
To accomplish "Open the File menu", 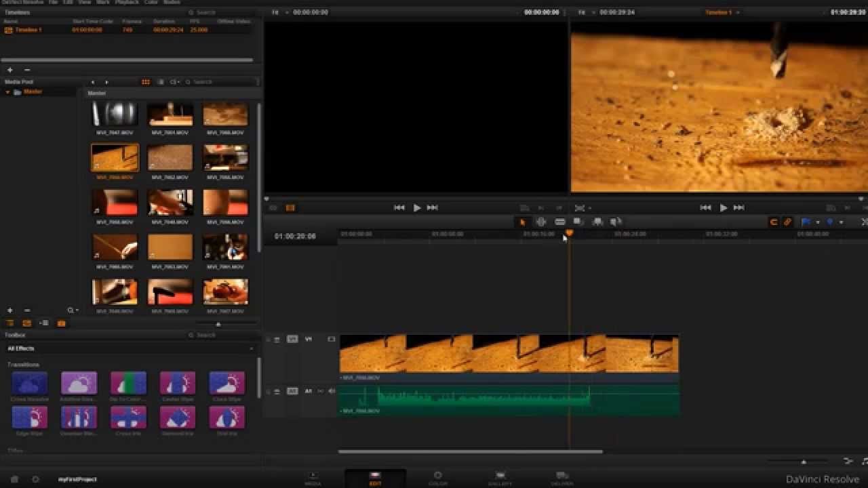I will coord(53,2).
